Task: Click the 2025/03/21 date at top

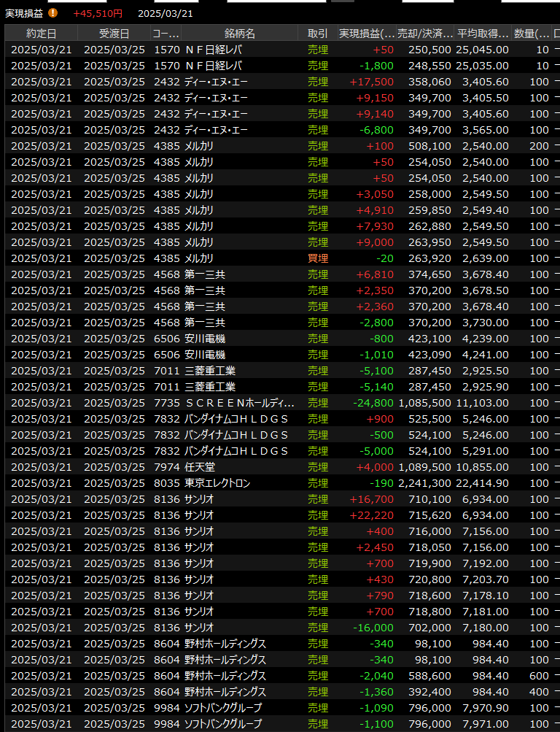Action: [166, 13]
